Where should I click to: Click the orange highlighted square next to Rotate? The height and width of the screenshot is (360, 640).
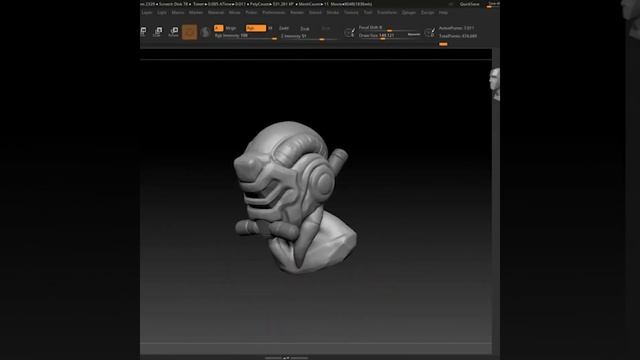click(189, 32)
